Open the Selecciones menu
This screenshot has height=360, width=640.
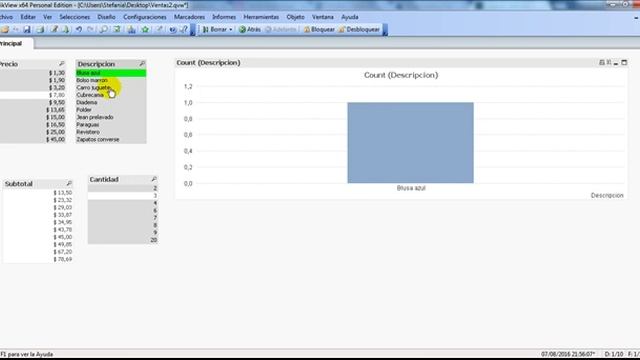(x=75, y=17)
